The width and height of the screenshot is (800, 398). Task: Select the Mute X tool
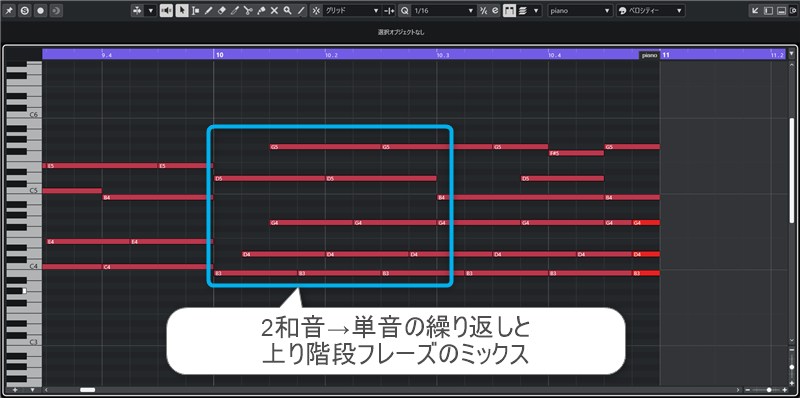[x=274, y=11]
